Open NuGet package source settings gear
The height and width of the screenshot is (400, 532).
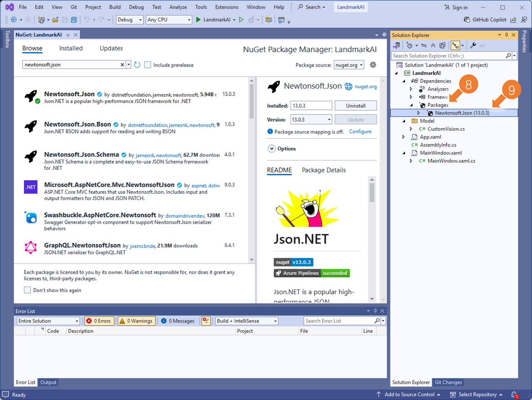pos(373,65)
